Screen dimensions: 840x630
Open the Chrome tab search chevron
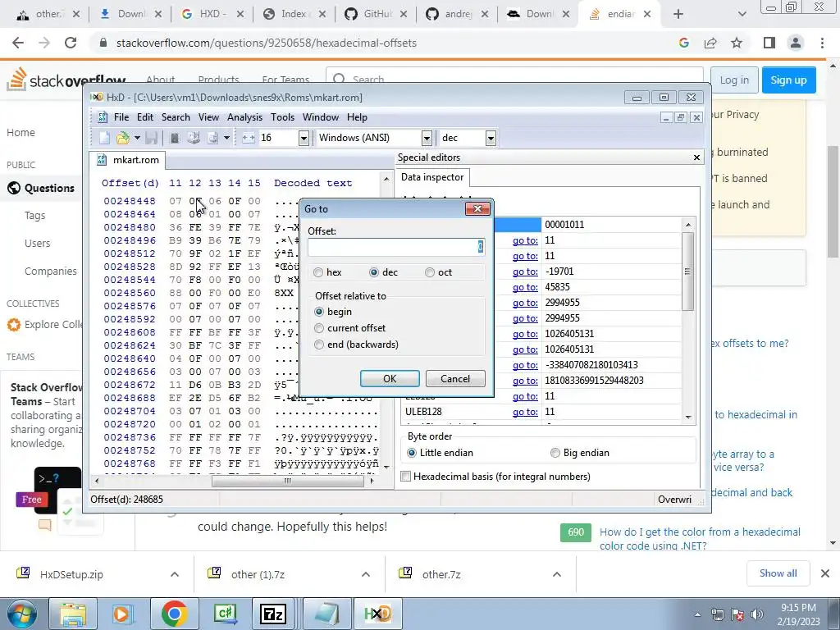tap(742, 15)
